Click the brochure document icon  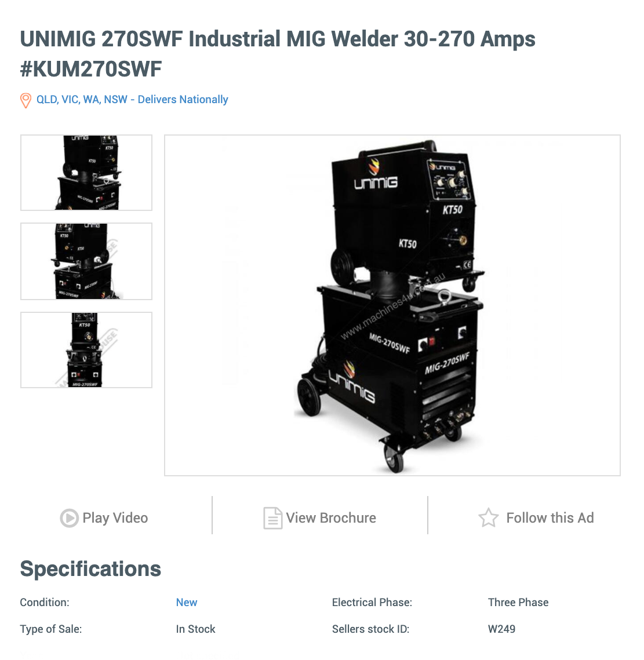click(272, 518)
